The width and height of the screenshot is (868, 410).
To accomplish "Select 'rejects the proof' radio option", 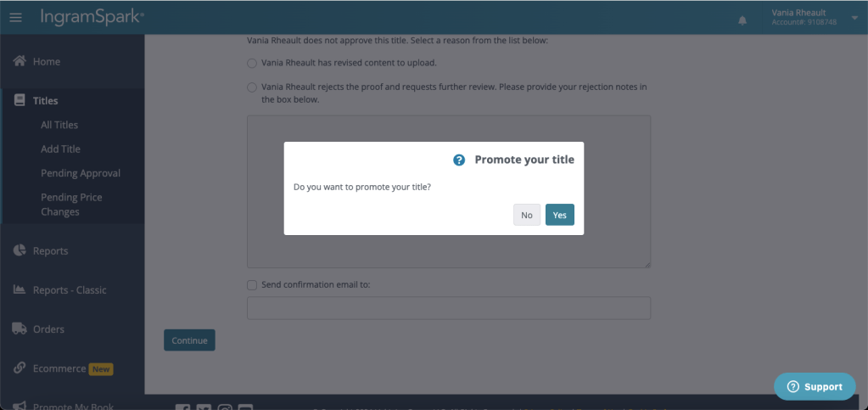I will [x=252, y=87].
